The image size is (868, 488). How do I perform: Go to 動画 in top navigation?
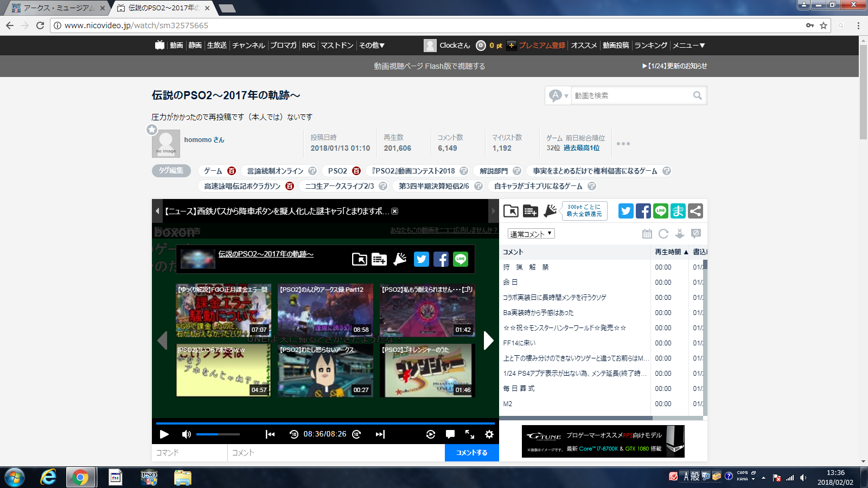coord(176,46)
